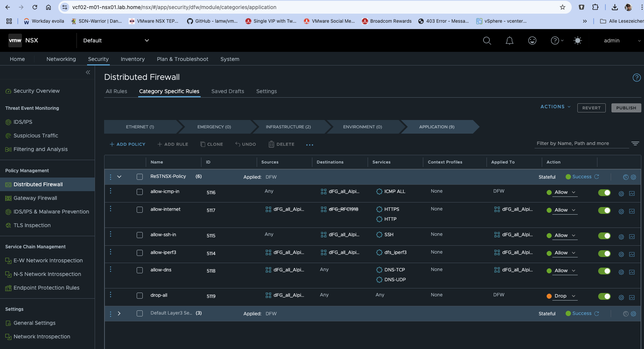
Task: Enable the checkbox for rule allow-ssh-in
Action: [x=140, y=235]
